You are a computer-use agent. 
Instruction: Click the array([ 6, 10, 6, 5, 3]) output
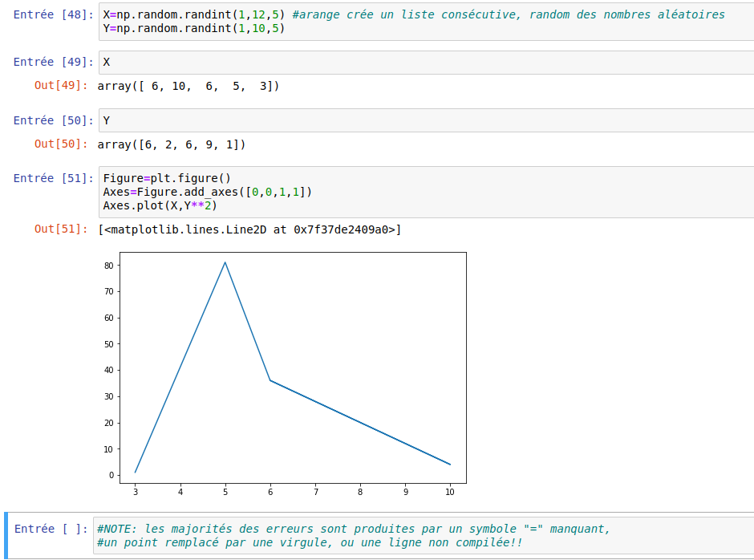coord(188,86)
